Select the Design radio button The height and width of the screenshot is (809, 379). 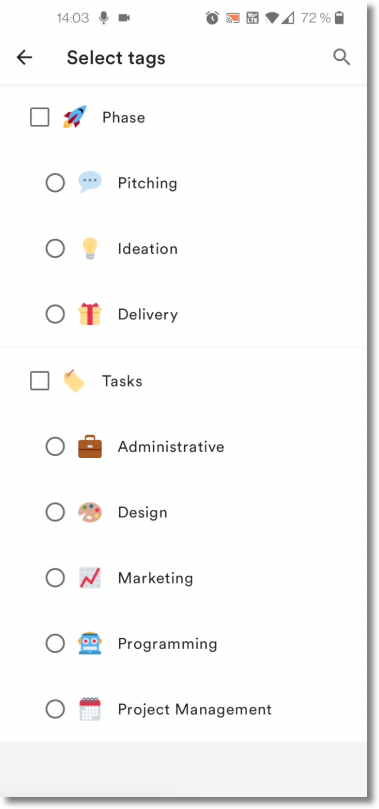pos(55,512)
